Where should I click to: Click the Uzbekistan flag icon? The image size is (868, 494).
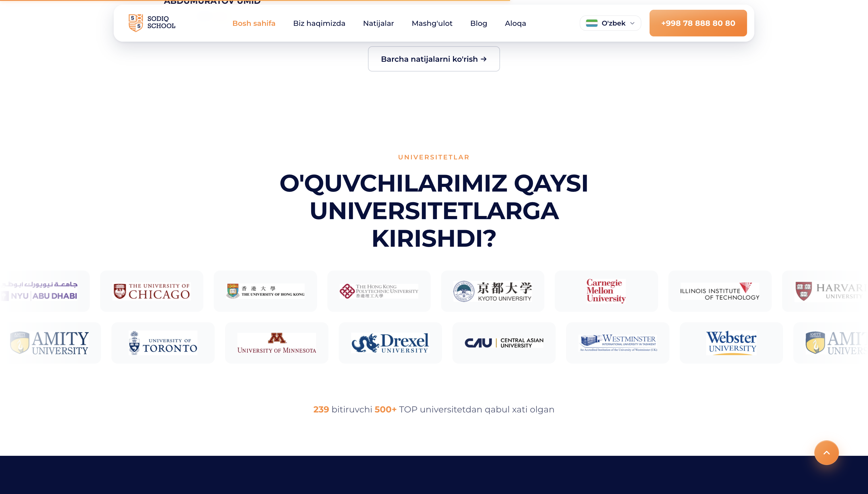(x=592, y=23)
